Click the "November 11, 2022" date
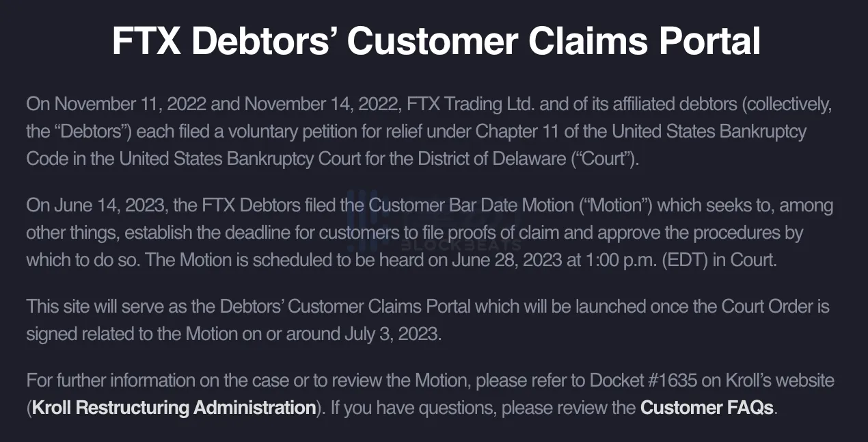The width and height of the screenshot is (868, 442). click(130, 104)
